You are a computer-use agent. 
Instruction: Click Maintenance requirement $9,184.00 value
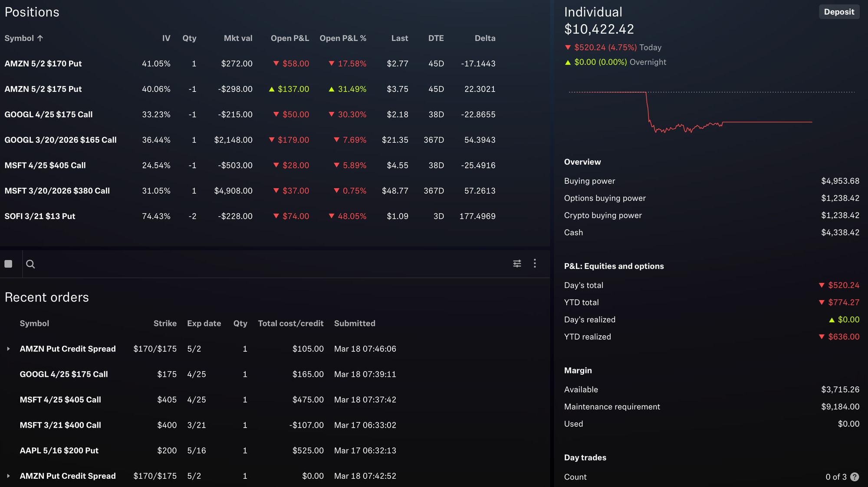(840, 407)
